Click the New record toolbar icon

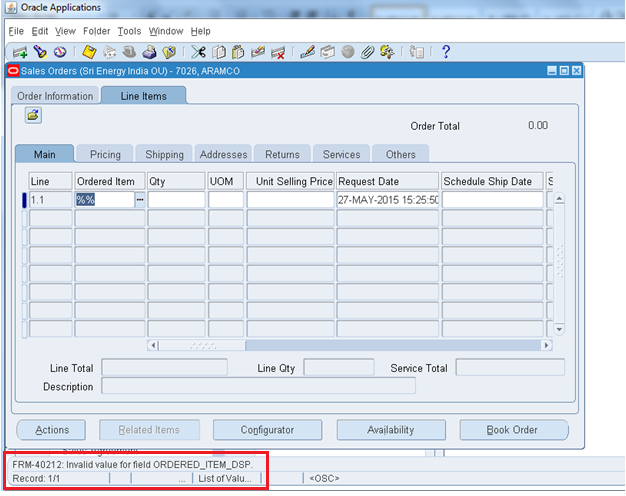click(20, 52)
